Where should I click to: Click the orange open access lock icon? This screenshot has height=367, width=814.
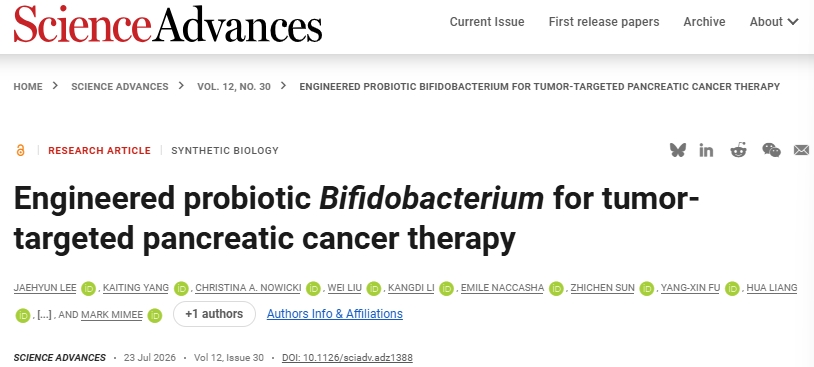(x=20, y=151)
